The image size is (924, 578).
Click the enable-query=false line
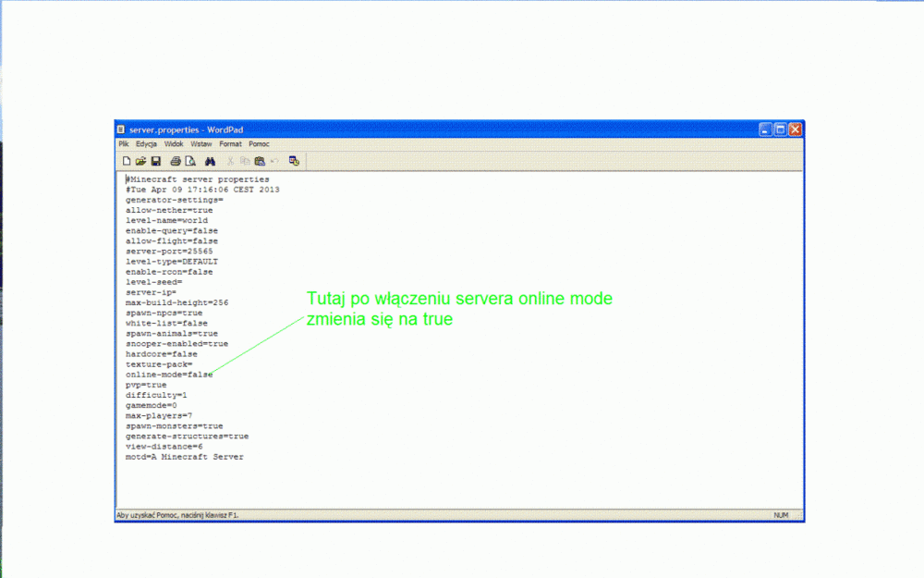172,231
